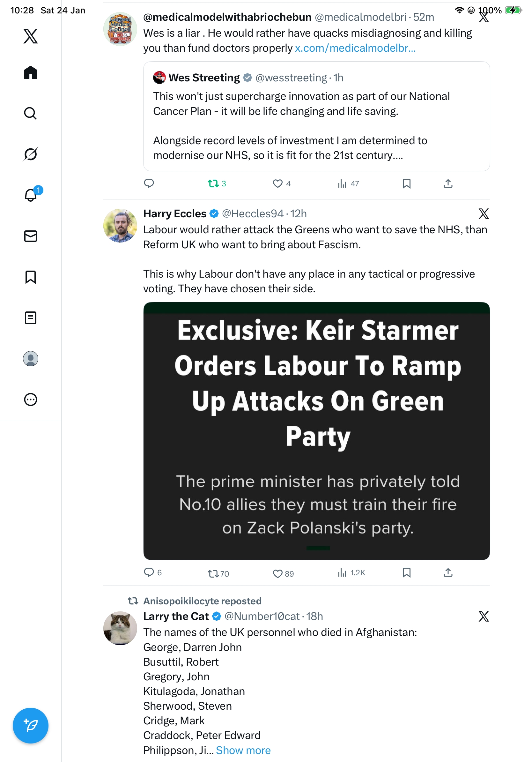Open the Home feed icon in sidebar

pos(31,73)
